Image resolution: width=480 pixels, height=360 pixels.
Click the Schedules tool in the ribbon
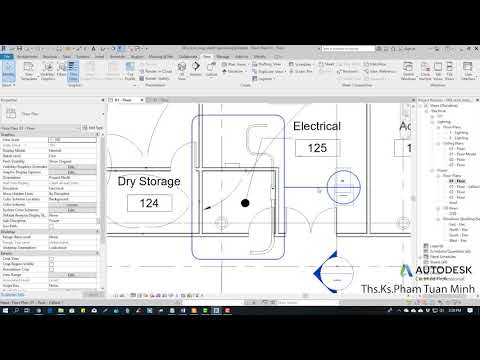(x=301, y=64)
